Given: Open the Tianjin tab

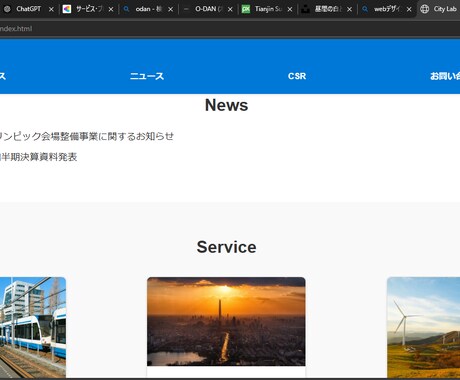Looking at the screenshot, I should 268,9.
